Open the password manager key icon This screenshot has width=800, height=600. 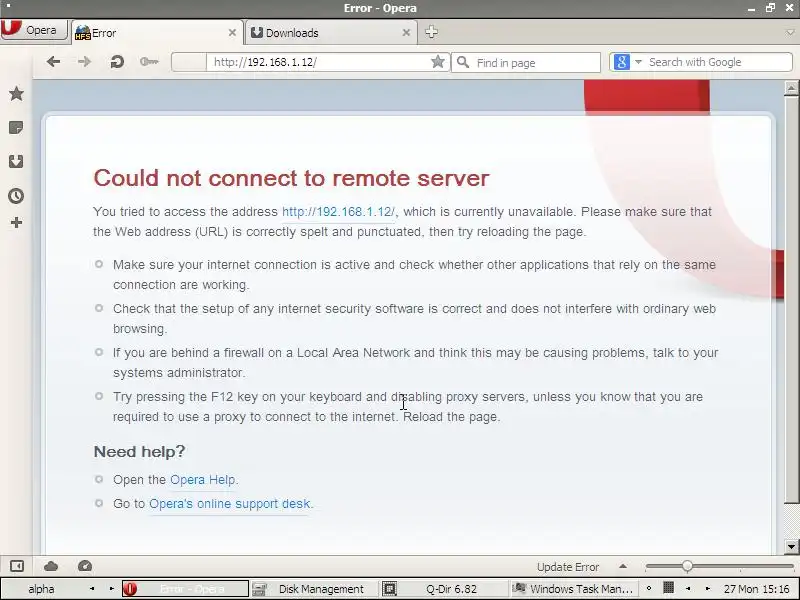(x=149, y=62)
